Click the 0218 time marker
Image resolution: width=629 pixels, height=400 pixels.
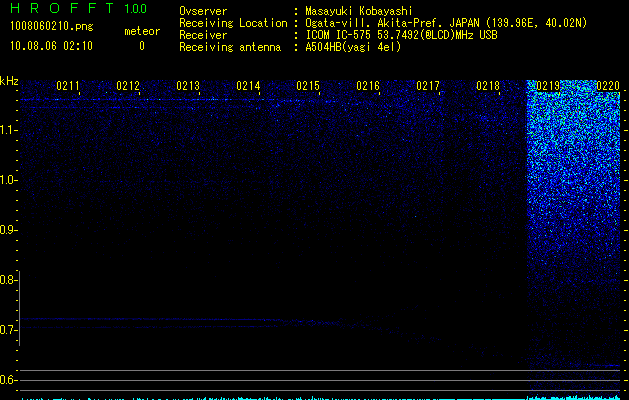click(488, 86)
